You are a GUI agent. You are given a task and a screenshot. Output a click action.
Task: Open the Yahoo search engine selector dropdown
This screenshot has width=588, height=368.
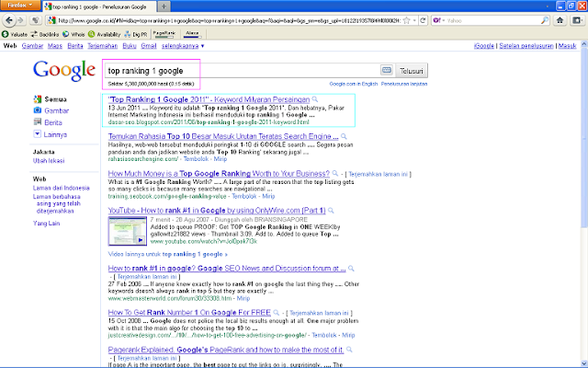pos(439,20)
